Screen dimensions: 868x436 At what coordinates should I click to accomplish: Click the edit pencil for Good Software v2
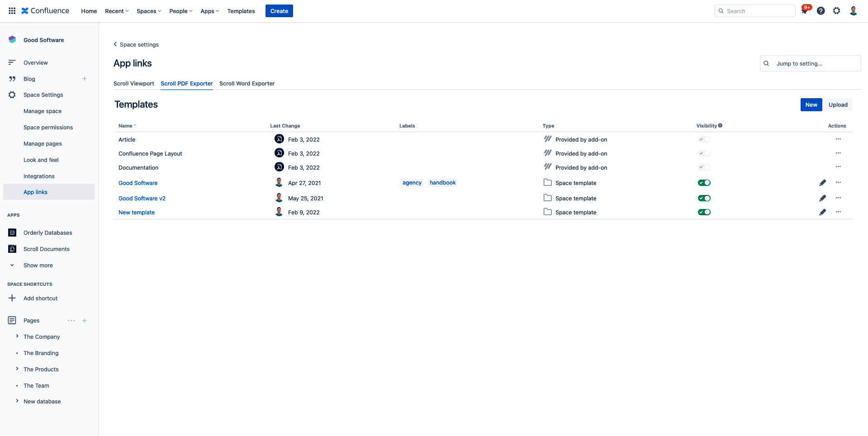(x=822, y=198)
